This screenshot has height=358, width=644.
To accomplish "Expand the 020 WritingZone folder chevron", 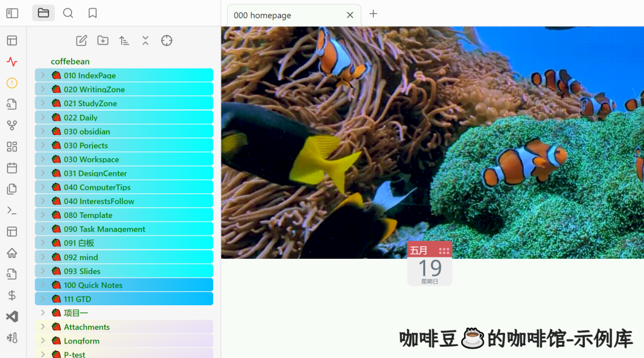I will click(43, 89).
